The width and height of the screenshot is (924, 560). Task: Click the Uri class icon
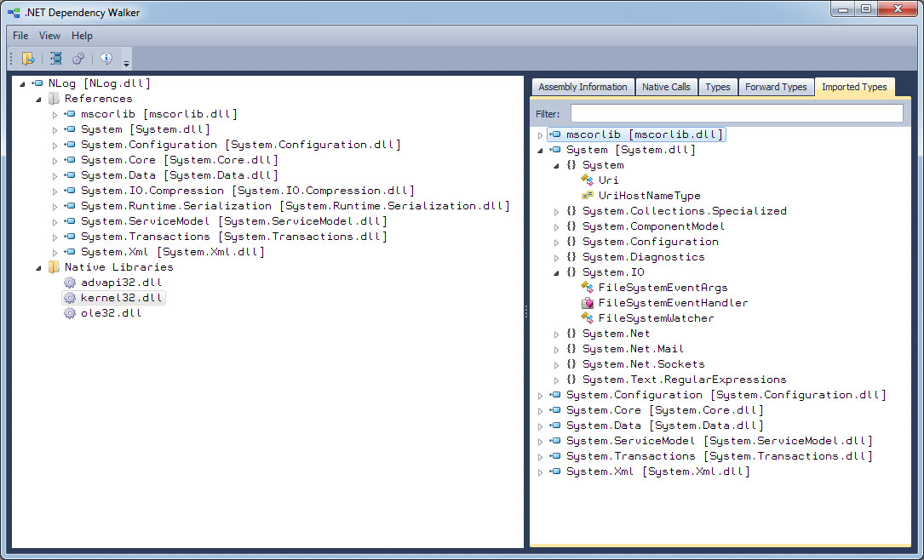[587, 180]
